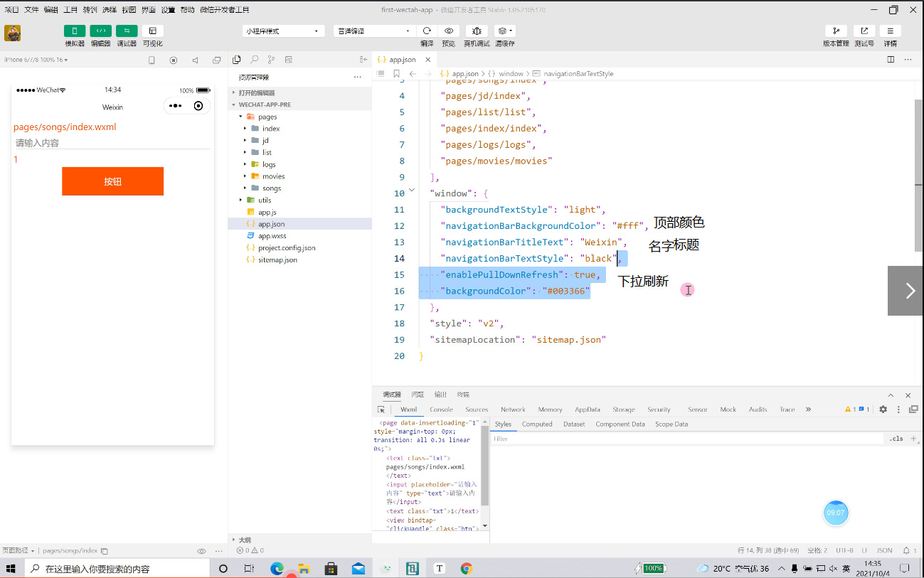Toggle the 模拟器 simulator panel
This screenshot has height=578, width=924.
point(75,31)
